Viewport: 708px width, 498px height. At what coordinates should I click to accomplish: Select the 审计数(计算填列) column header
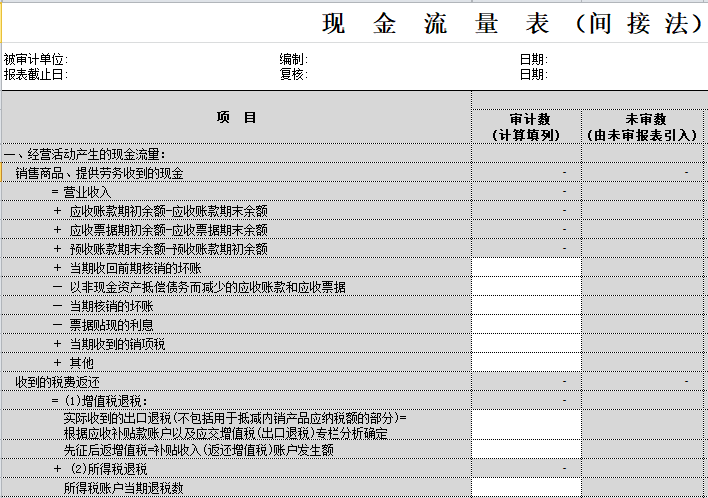click(x=525, y=126)
